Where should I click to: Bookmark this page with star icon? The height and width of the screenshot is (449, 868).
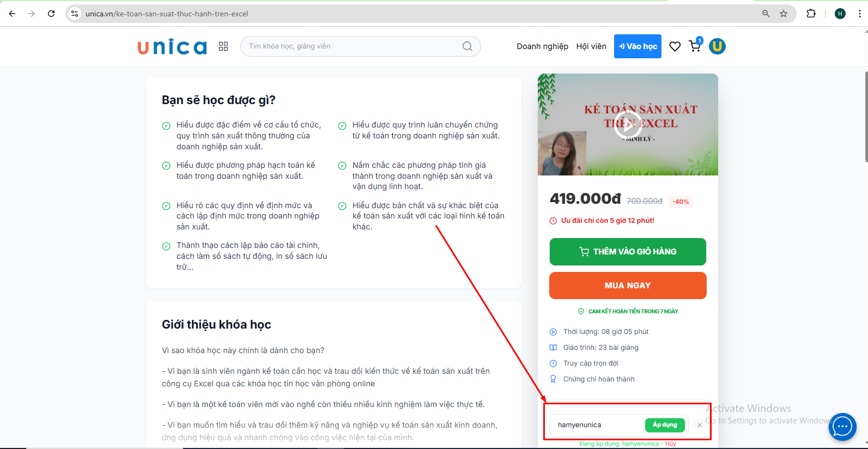(x=784, y=14)
